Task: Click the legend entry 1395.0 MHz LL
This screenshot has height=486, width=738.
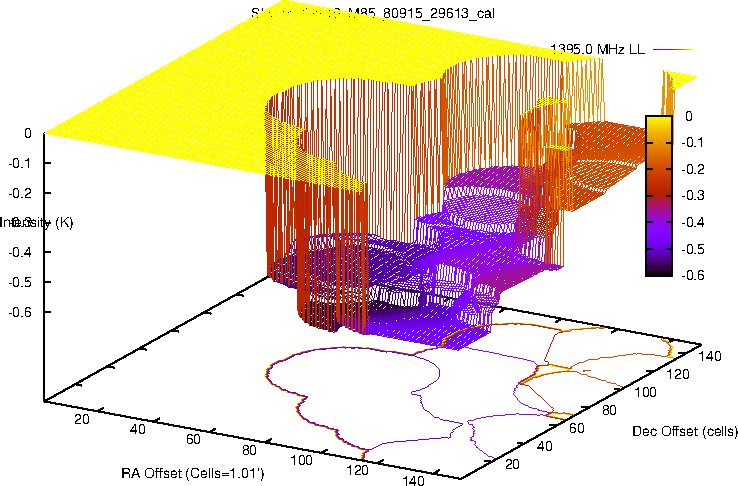Action: point(597,49)
